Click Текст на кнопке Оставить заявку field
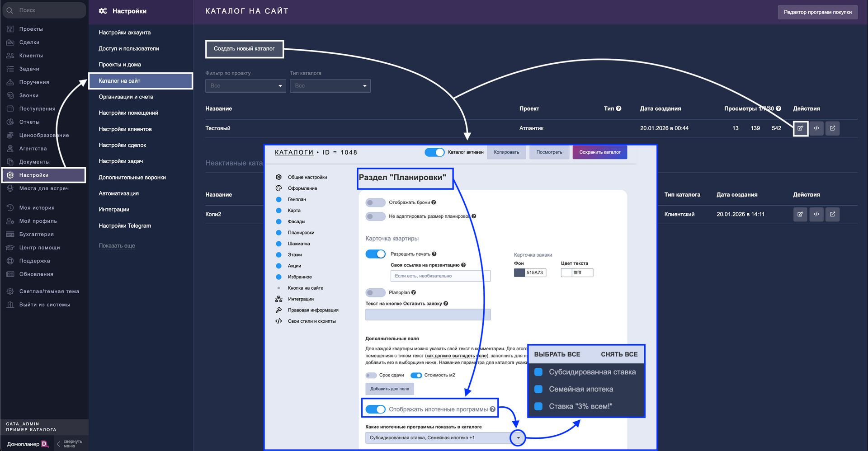Viewport: 868px width, 451px height. pos(428,315)
